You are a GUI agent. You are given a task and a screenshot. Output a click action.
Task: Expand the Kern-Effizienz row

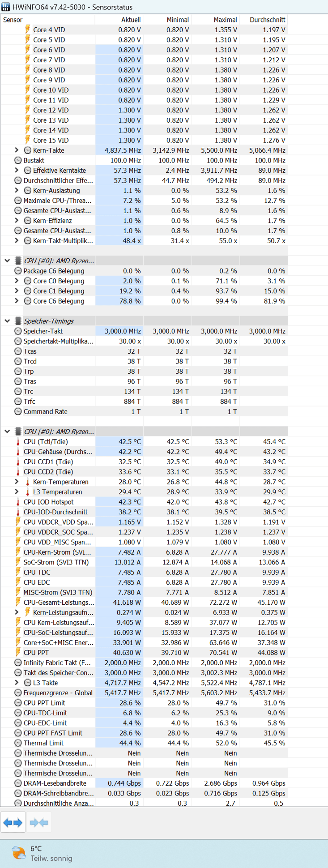[17, 220]
